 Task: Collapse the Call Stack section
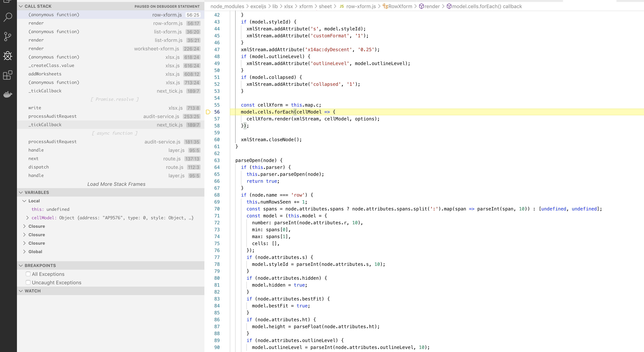(21, 6)
